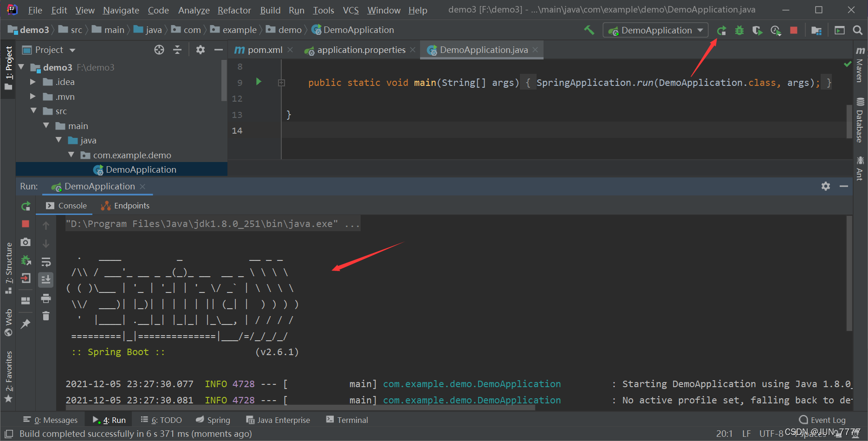The width and height of the screenshot is (868, 441).
Task: Open the VCS menu
Action: [x=351, y=10]
